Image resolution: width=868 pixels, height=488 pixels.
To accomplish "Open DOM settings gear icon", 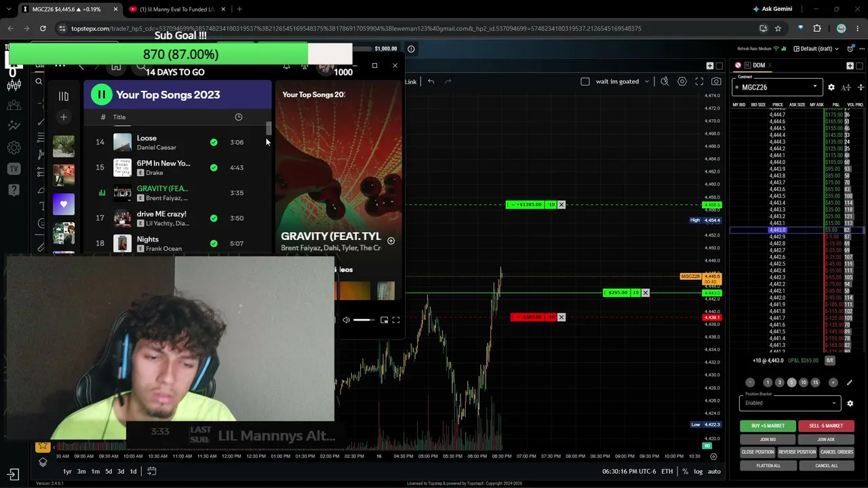I will (831, 87).
